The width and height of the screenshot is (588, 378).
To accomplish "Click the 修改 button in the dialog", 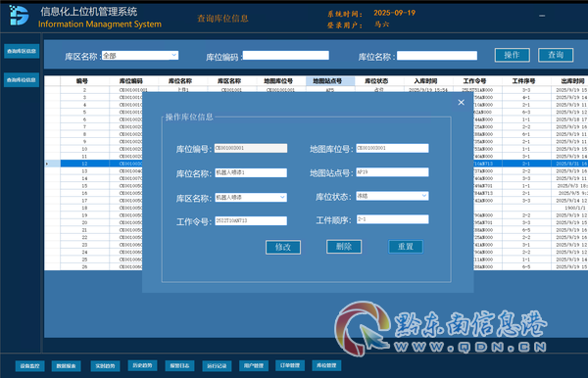I will point(283,247).
